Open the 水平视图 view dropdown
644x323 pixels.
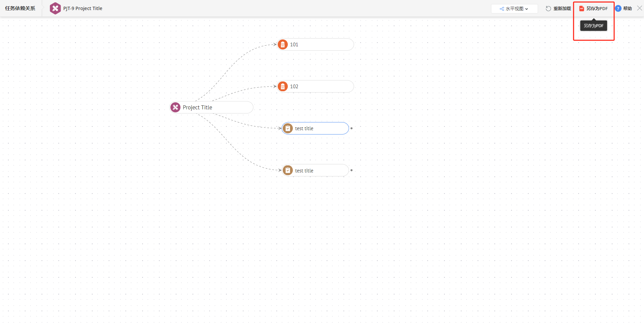[x=514, y=9]
